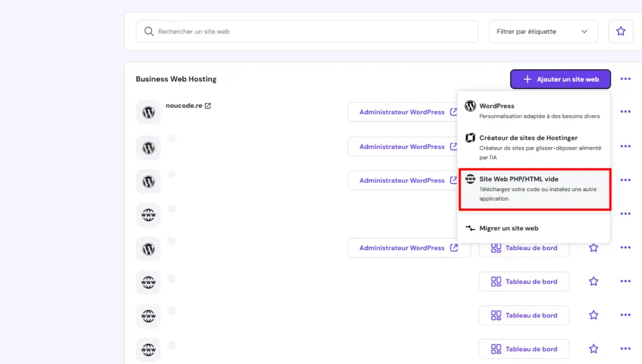Viewport: 642px width, 364px height.
Task: Click the search magnifier icon
Action: [x=149, y=31]
